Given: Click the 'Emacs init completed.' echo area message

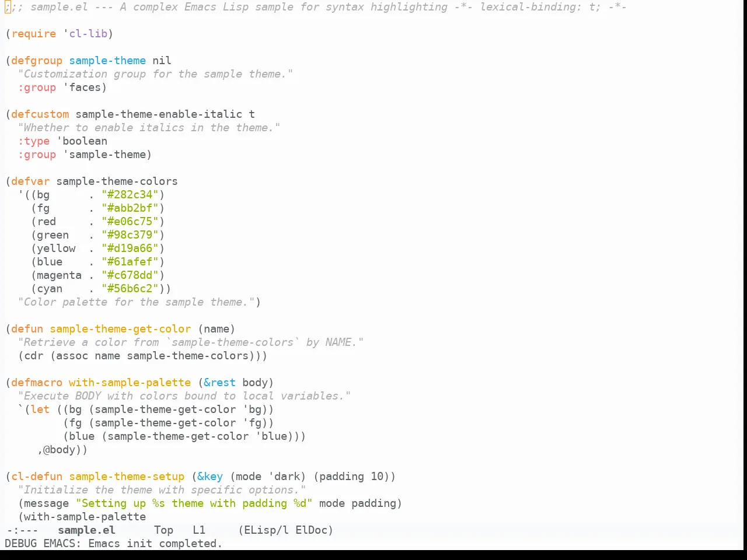Looking at the screenshot, I should [155, 544].
